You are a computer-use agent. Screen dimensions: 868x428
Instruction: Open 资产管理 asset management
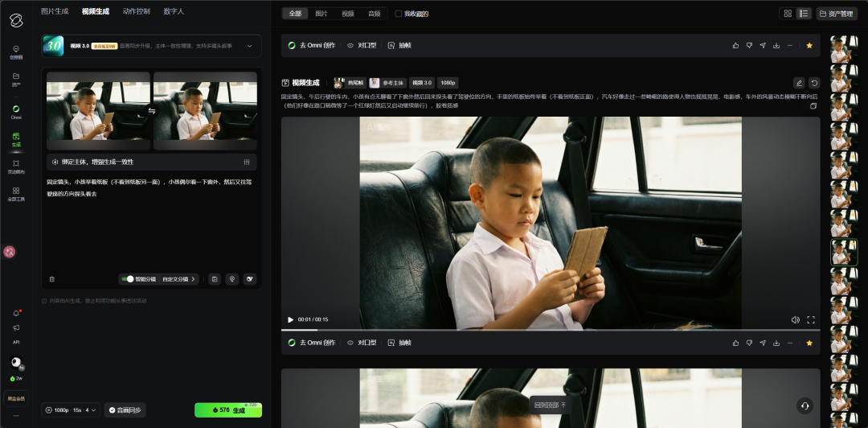click(837, 14)
